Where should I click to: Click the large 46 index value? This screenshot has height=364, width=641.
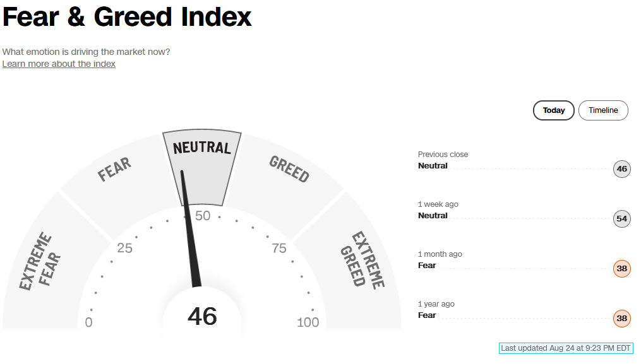pyautogui.click(x=202, y=317)
